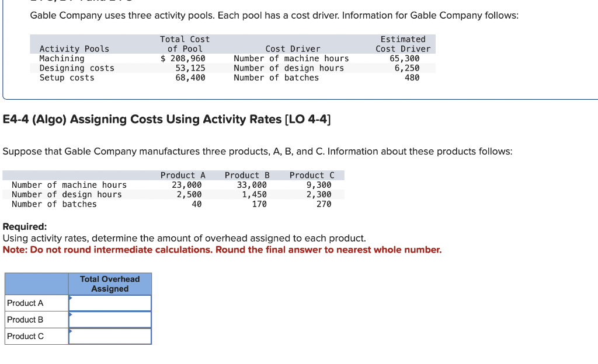Click the overhead input field for Product C
This screenshot has height=364, width=598.
click(x=111, y=336)
